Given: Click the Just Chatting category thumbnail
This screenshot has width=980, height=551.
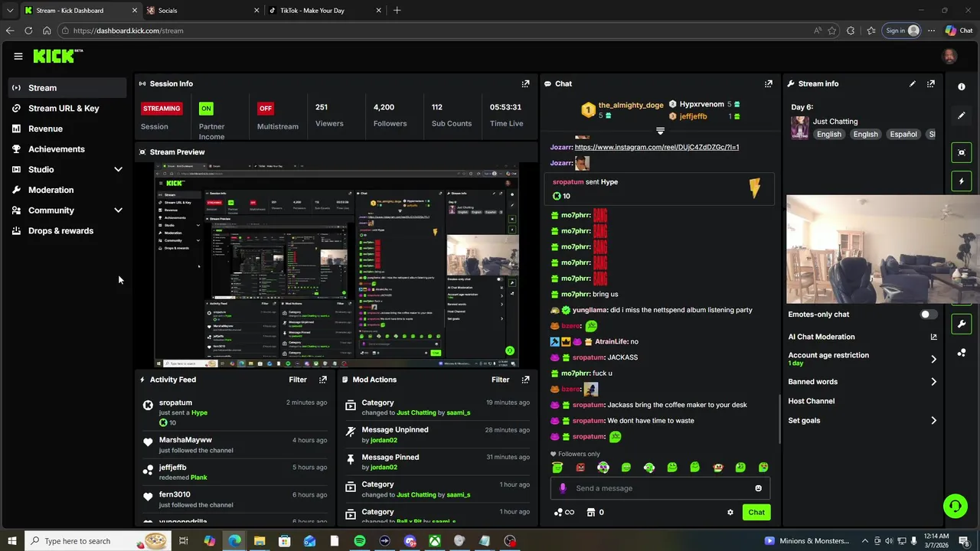Looking at the screenshot, I should (800, 127).
